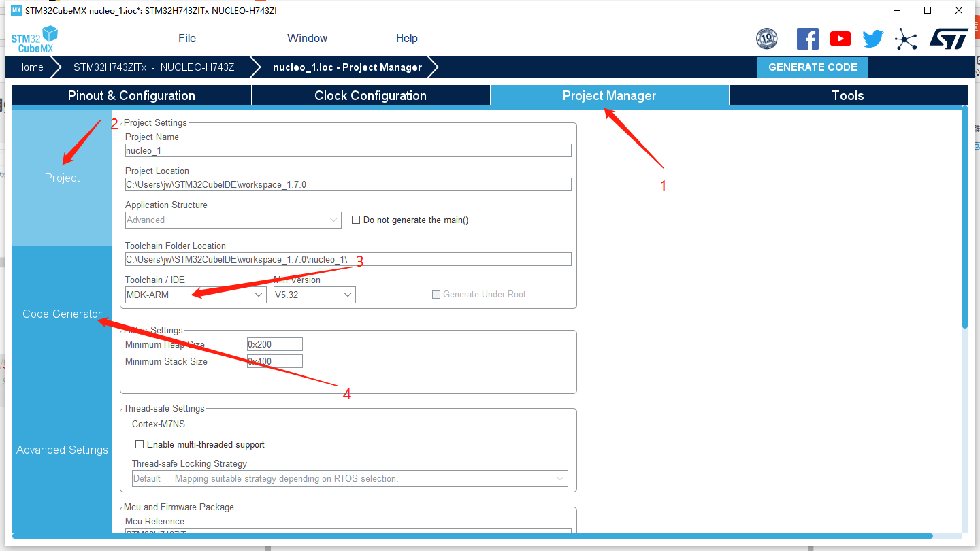Click the ST company logo
This screenshot has height=551, width=980.
(x=949, y=39)
